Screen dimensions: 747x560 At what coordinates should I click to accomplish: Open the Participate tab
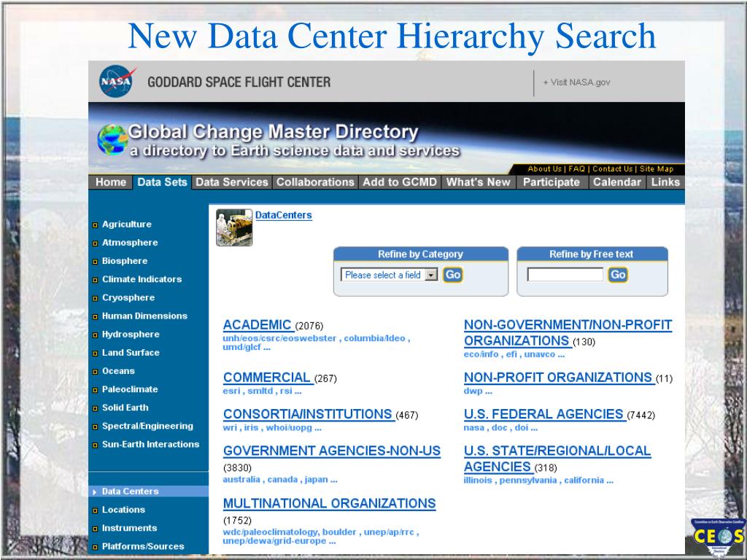coord(551,182)
